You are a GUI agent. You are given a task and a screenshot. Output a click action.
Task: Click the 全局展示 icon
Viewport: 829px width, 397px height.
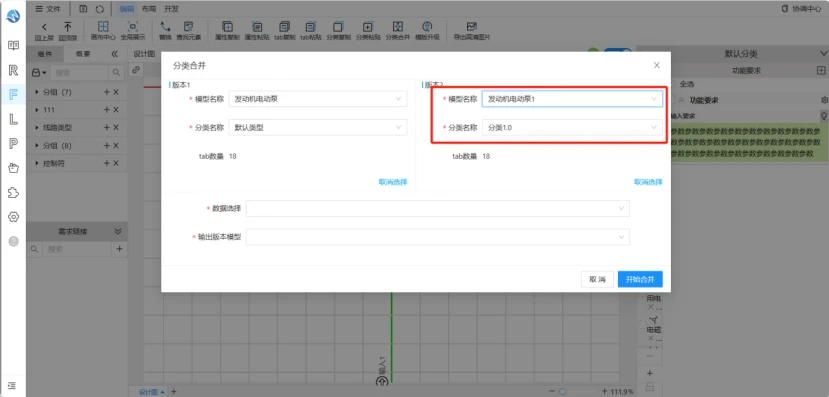(133, 26)
